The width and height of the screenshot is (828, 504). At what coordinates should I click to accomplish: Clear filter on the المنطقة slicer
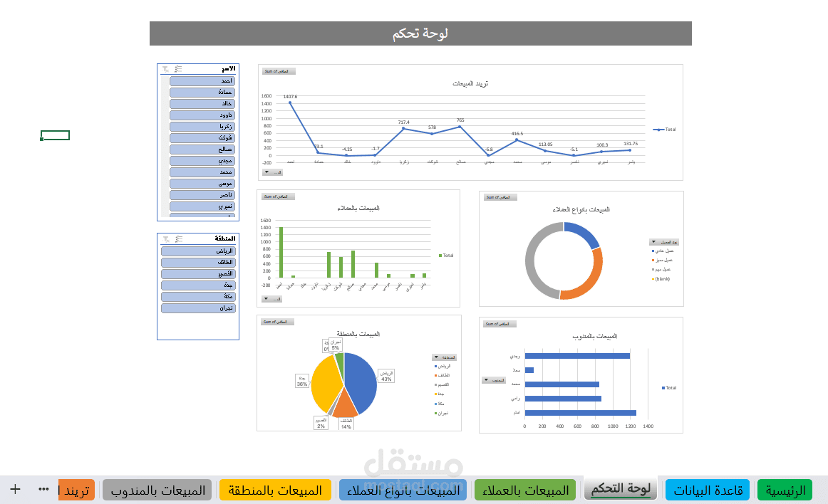tap(166, 239)
